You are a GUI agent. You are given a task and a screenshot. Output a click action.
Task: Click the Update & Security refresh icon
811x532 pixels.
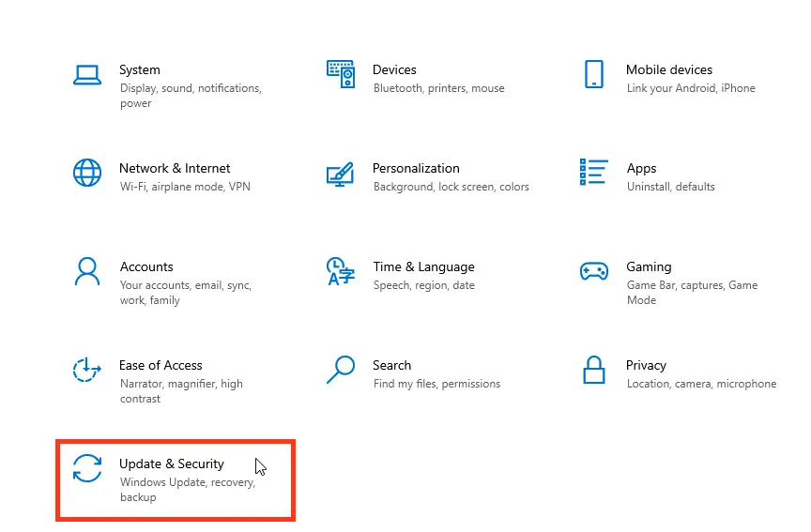tap(87, 468)
